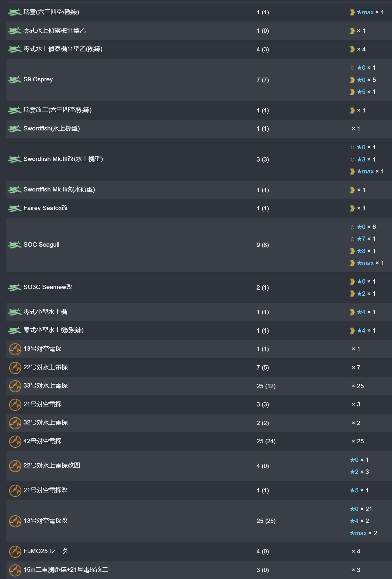Click the seaplane icon beside S9 Osprey

pos(15,80)
